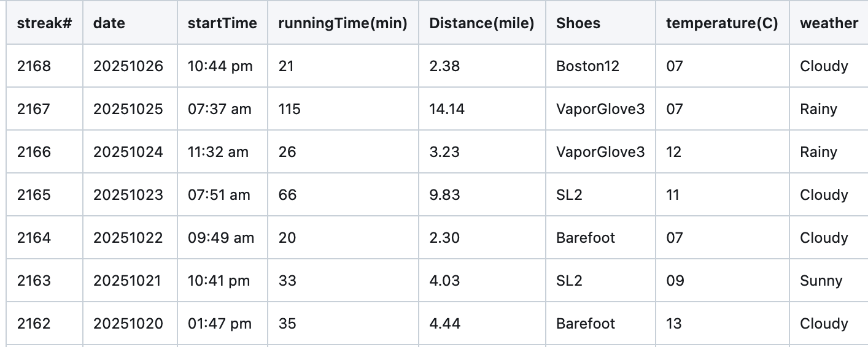
Task: Select the date cell 20251023
Action: (128, 195)
